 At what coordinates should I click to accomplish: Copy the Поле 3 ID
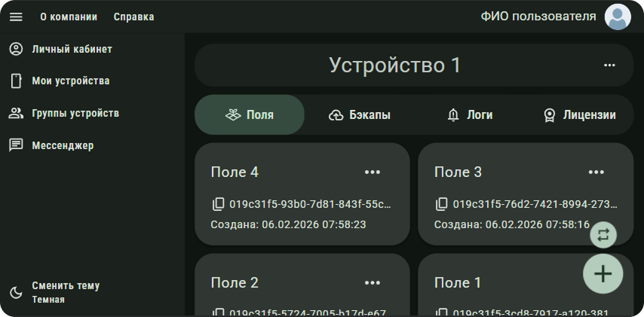click(442, 204)
